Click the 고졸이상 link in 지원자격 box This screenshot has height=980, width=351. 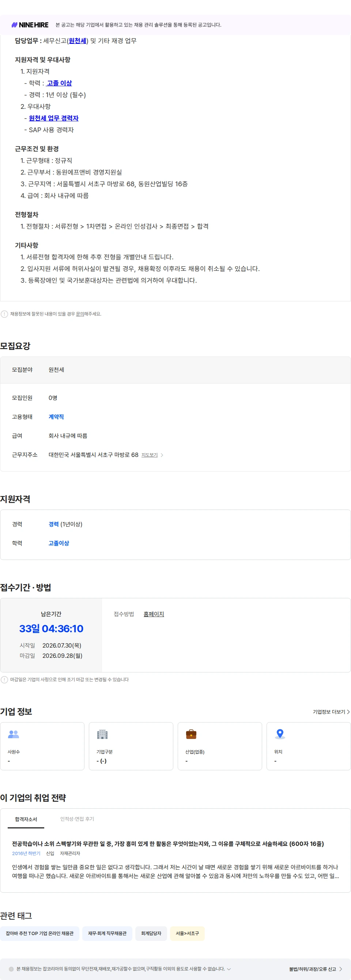59,543
